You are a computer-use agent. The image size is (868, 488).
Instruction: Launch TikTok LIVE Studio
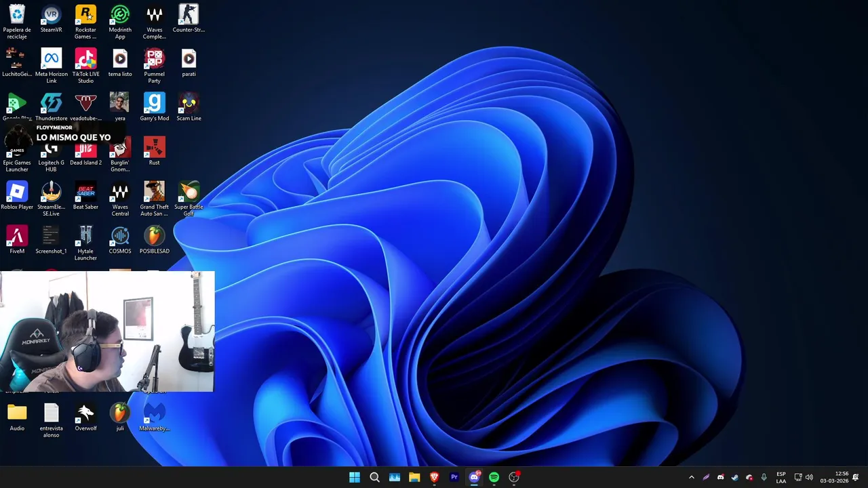pos(85,66)
